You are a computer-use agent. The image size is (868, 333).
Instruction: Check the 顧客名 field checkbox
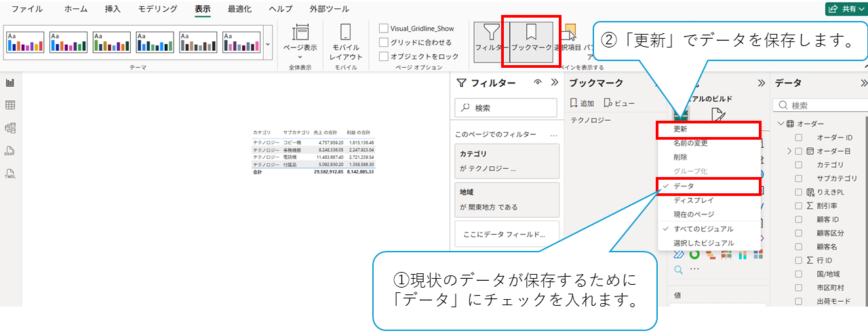[x=799, y=247]
